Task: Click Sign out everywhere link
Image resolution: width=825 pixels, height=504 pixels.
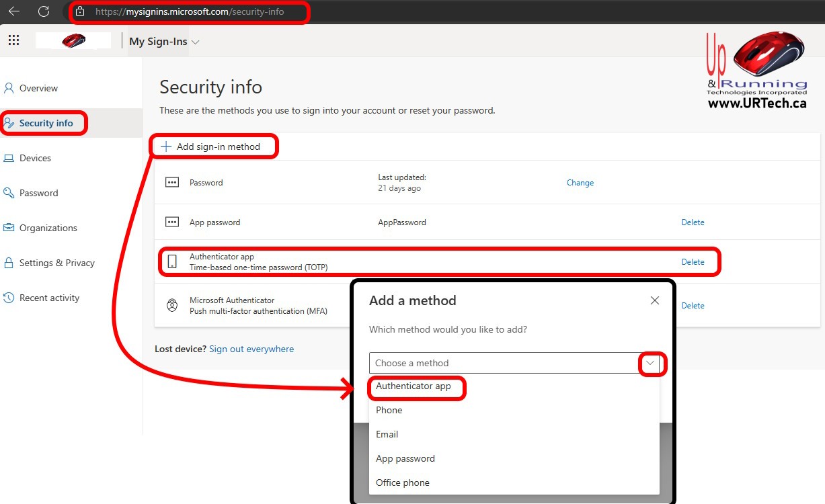Action: coord(251,349)
